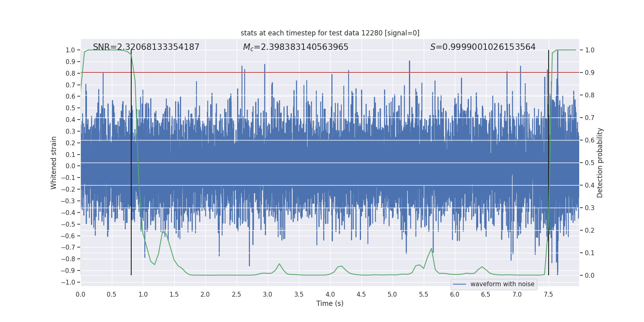Click the 0.9 tick on right probability axis
The height and width of the screenshot is (322, 644).
(590, 73)
